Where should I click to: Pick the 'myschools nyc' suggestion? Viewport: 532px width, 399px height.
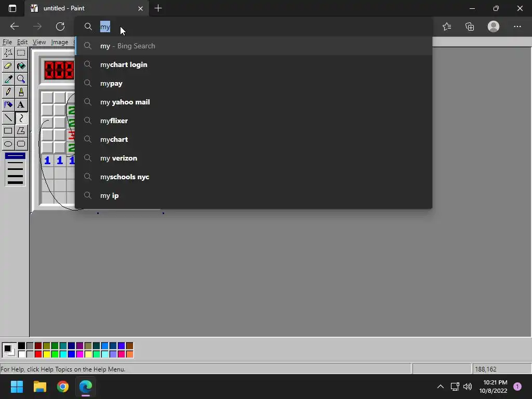pyautogui.click(x=254, y=177)
